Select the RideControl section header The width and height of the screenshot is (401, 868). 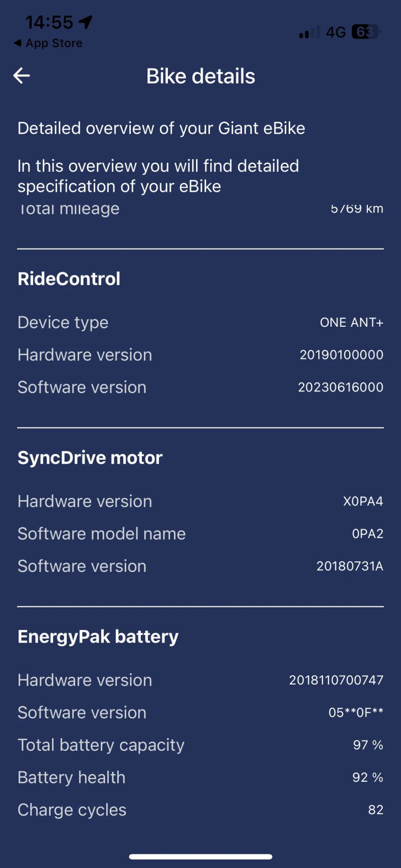click(x=69, y=279)
